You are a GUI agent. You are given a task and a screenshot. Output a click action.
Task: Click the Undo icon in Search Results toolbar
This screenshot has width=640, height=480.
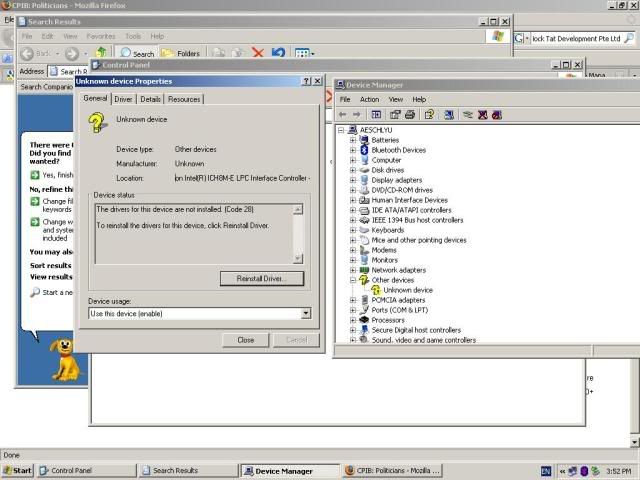278,53
